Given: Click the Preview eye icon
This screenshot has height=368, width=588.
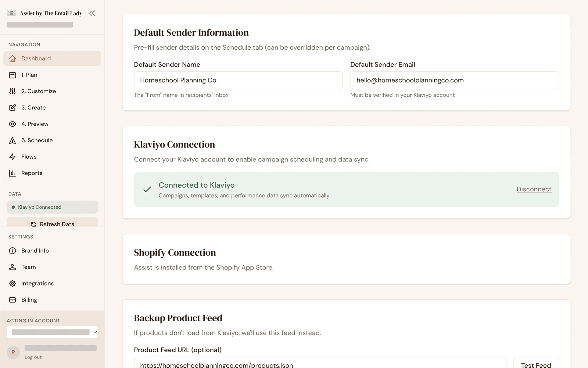Looking at the screenshot, I should click(12, 124).
